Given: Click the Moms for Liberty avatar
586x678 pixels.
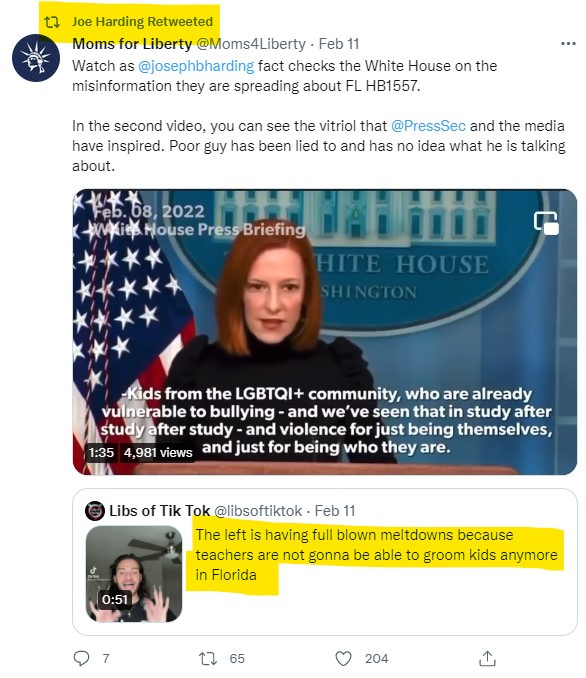Looking at the screenshot, I should pyautogui.click(x=36, y=58).
